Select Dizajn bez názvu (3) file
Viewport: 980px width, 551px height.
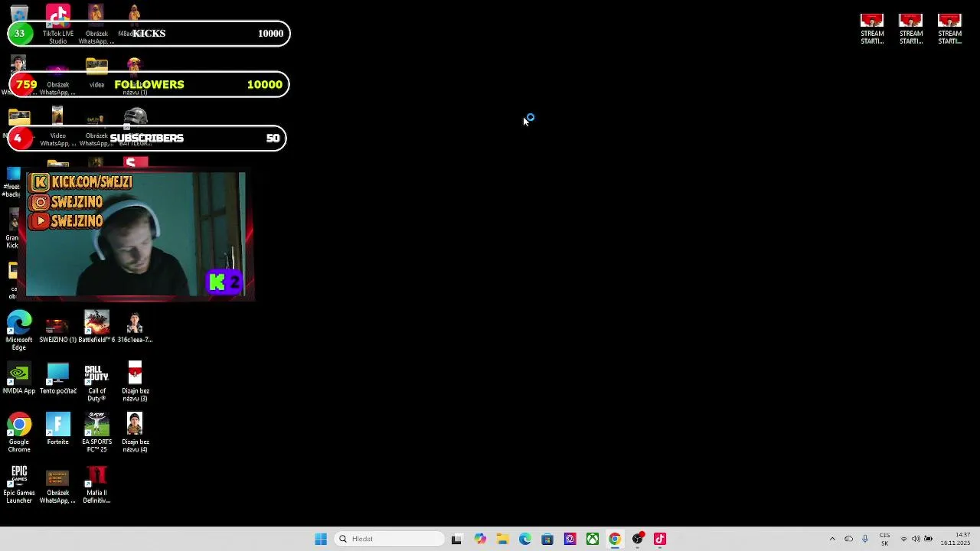pos(135,382)
